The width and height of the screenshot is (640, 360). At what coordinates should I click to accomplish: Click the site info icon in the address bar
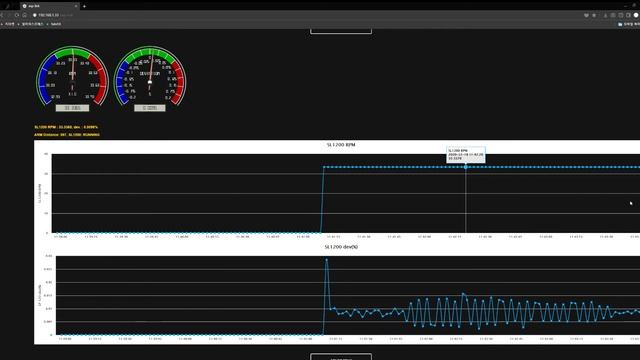tap(35, 15)
